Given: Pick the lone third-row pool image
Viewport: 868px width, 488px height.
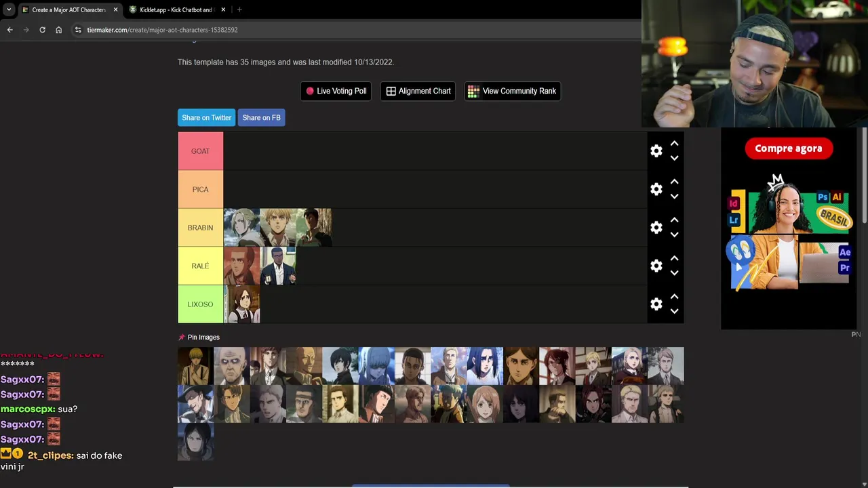Looking at the screenshot, I should (195, 442).
